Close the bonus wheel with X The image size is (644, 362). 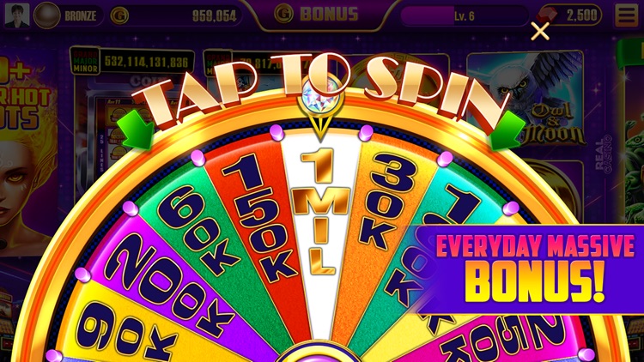(540, 31)
